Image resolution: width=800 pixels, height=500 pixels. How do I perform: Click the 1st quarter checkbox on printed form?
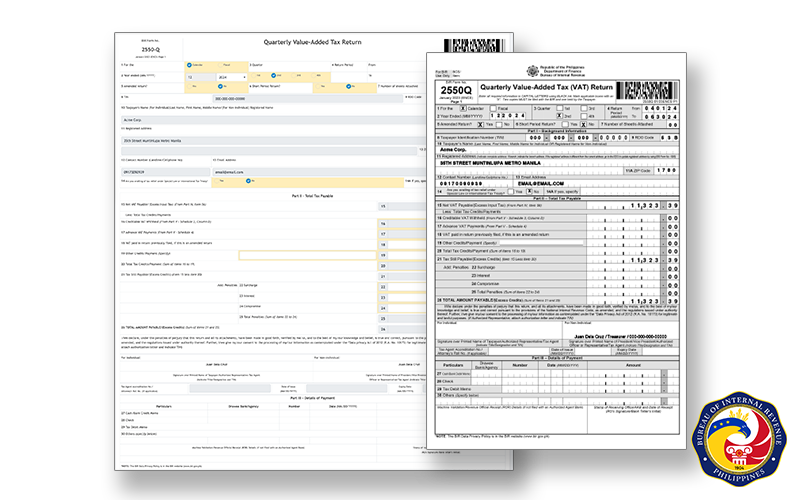point(560,108)
